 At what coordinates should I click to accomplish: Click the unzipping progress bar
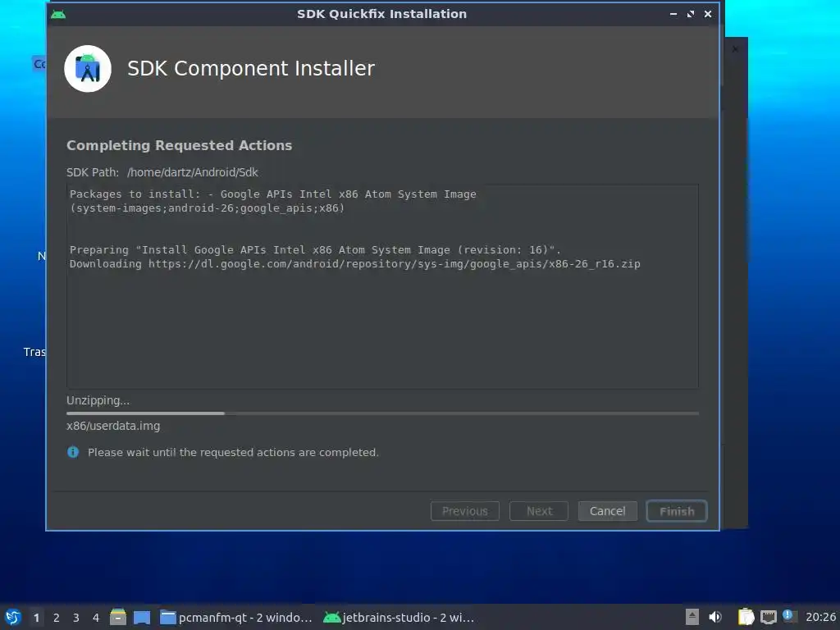(x=382, y=413)
